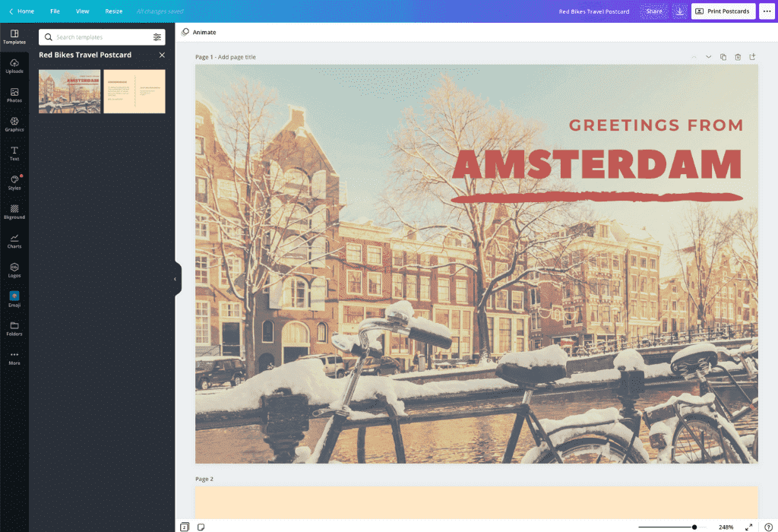This screenshot has width=778, height=532.
Task: Open the Resize menu
Action: tap(113, 11)
